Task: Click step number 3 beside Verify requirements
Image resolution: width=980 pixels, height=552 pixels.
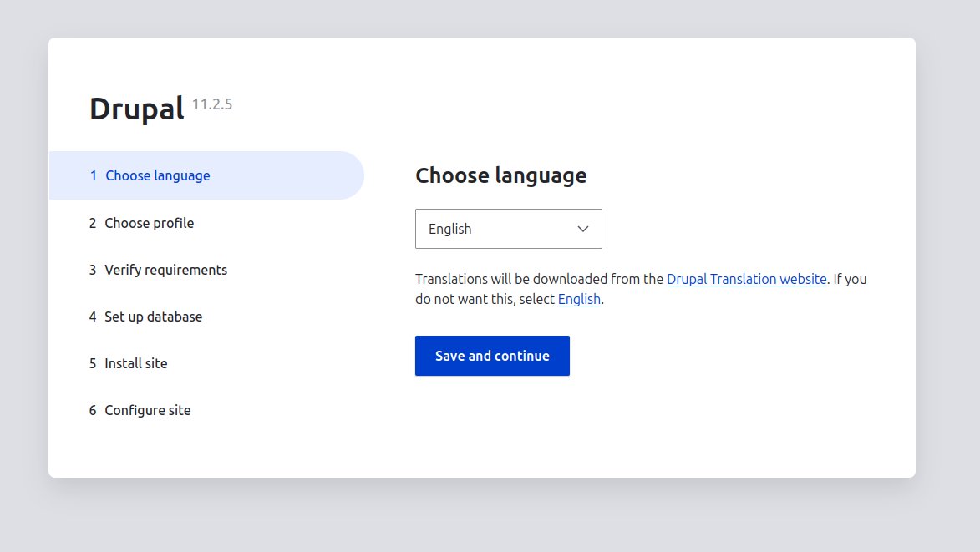Action: coord(94,270)
